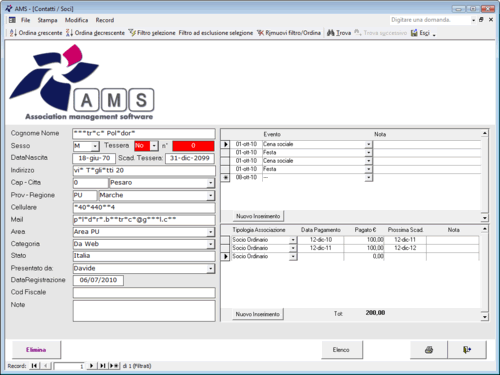Click the Pagato 100,00 cell of 12-dic-10
The height and width of the screenshot is (375, 500).
pyautogui.click(x=364, y=240)
